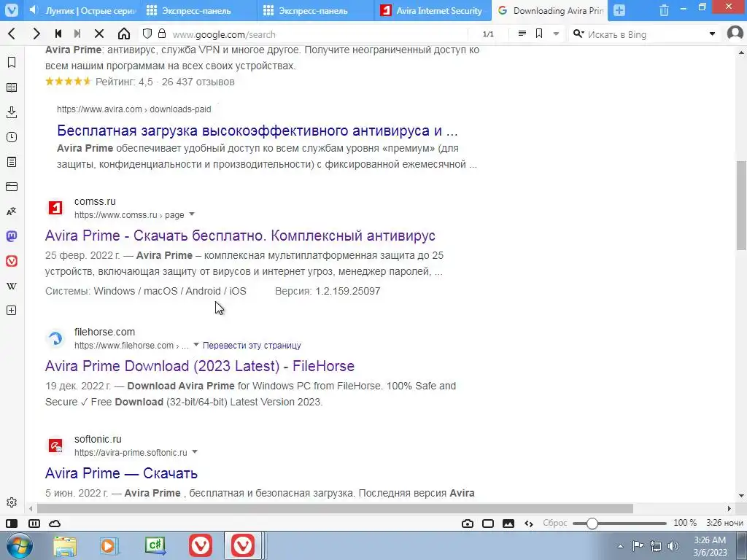Open the tracker blocker shield

tap(147, 34)
